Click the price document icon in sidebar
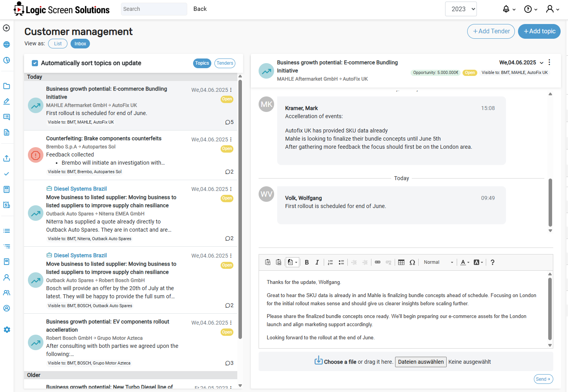Image resolution: width=568 pixels, height=392 pixels. pyautogui.click(x=7, y=205)
